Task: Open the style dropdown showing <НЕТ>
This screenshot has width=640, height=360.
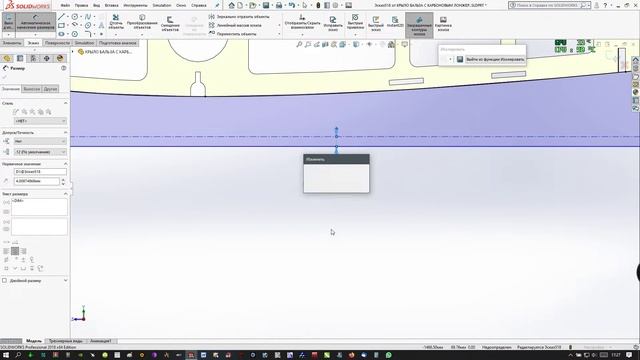Action: click(40, 121)
